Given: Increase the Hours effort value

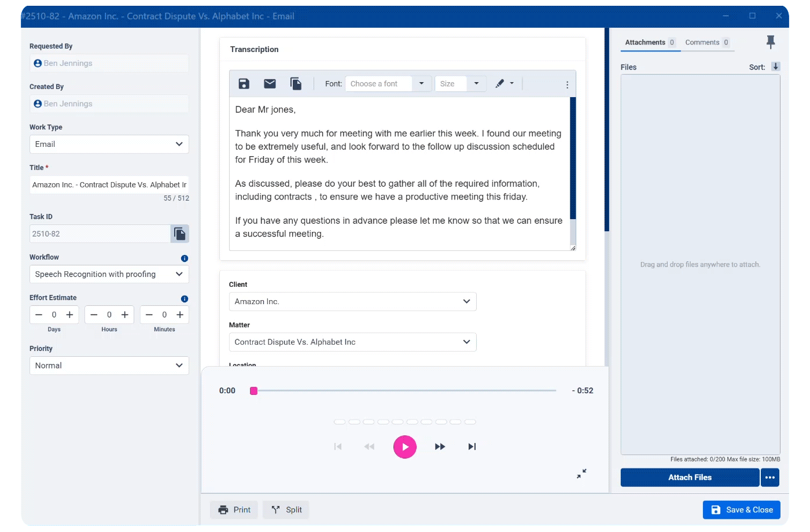Looking at the screenshot, I should (x=124, y=315).
